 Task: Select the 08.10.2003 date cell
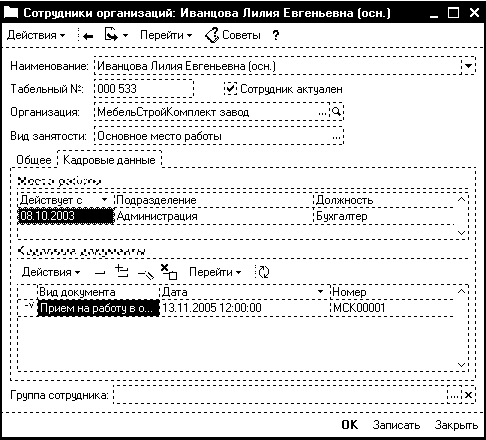(x=66, y=216)
